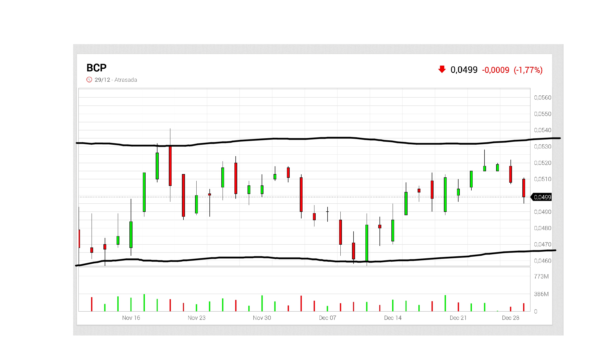Click the -0,0009 price change value
The width and height of the screenshot is (592, 364).
click(x=496, y=70)
